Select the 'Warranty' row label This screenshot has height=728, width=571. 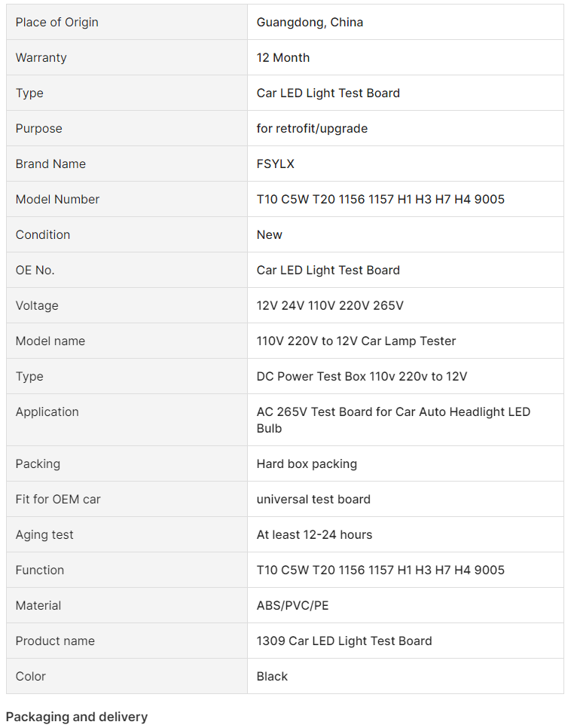41,58
